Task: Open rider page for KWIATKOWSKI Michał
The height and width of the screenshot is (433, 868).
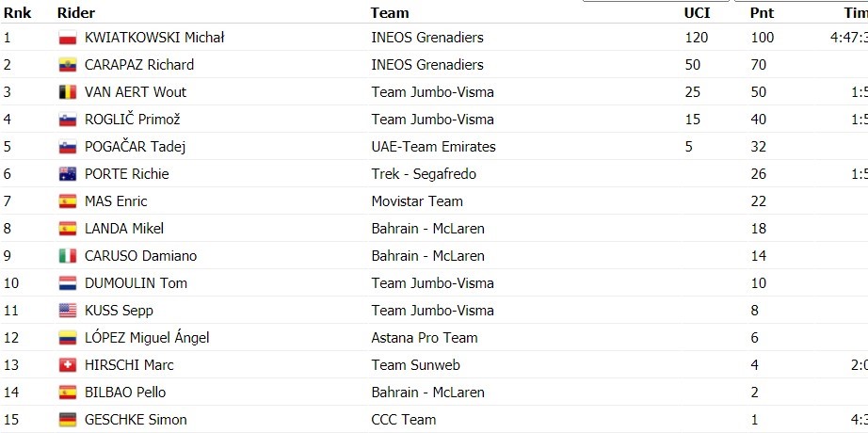Action: [x=153, y=38]
